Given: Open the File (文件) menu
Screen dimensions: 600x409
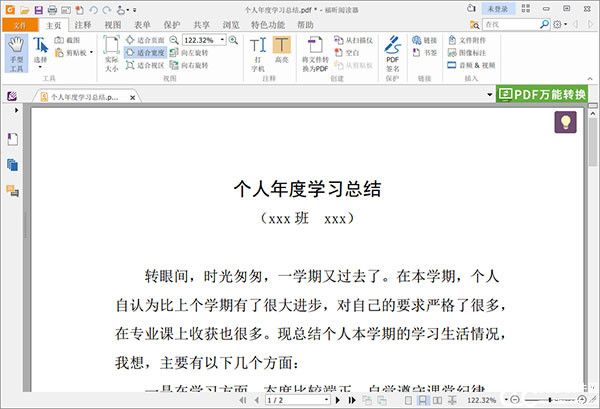Looking at the screenshot, I should point(20,25).
